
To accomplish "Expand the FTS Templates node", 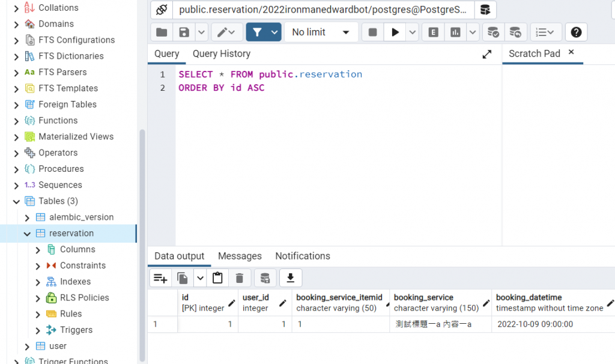I will (x=16, y=89).
